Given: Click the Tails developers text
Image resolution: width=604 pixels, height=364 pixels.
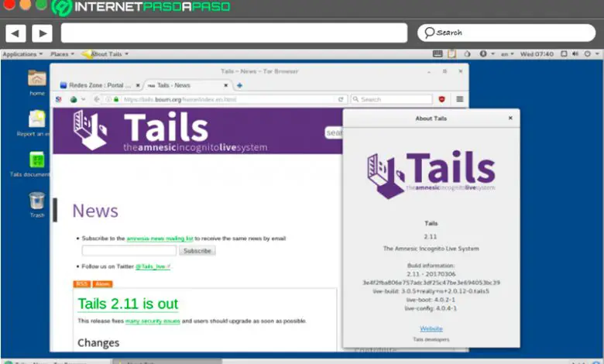Looking at the screenshot, I should [x=431, y=339].
